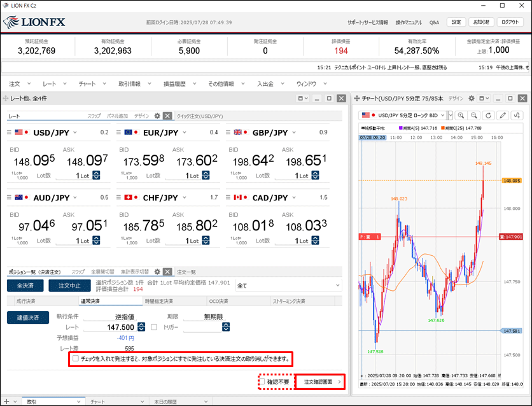Click the 全決済 button
This screenshot has width=532, height=406.
[x=25, y=286]
